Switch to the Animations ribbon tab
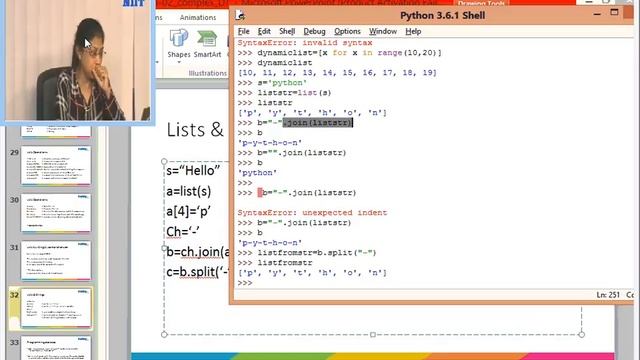This screenshot has width=640, height=360. 198,18
